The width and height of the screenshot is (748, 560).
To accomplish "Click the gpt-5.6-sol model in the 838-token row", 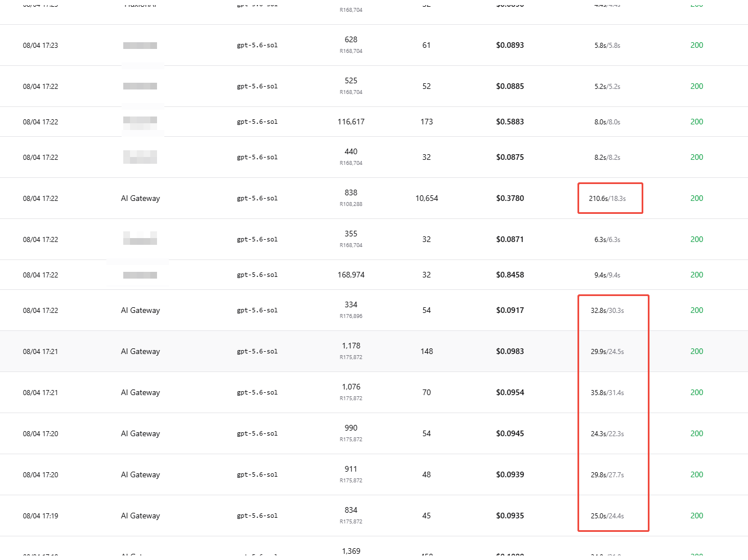I will tap(257, 198).
